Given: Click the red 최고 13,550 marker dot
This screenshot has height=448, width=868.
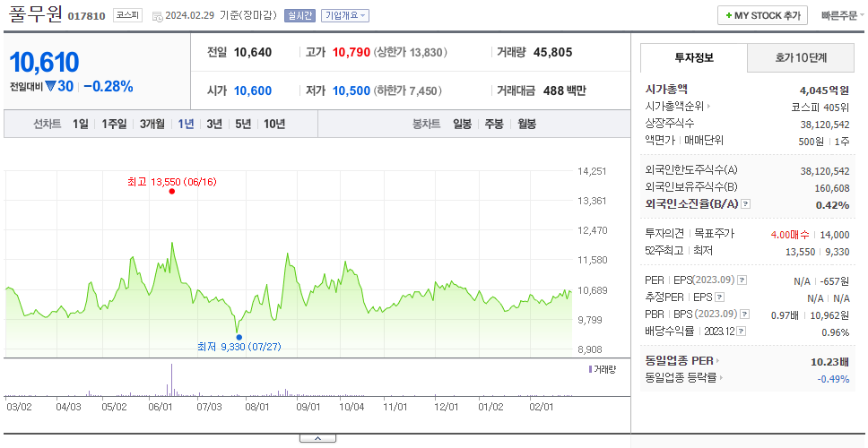Looking at the screenshot, I should pyautogui.click(x=171, y=192).
